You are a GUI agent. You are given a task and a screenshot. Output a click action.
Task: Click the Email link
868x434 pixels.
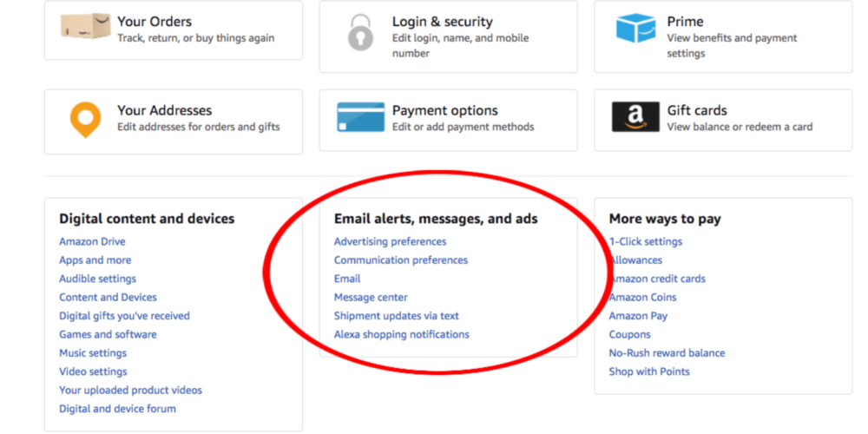pyautogui.click(x=347, y=279)
